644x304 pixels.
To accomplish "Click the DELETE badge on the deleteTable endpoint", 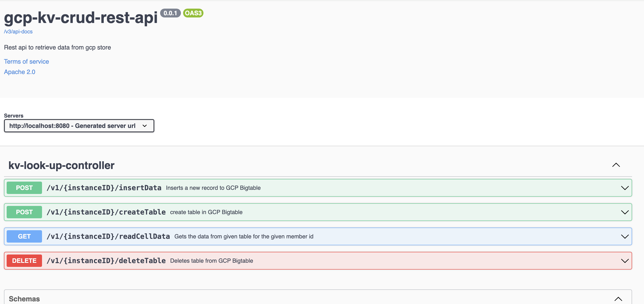I will coord(24,260).
